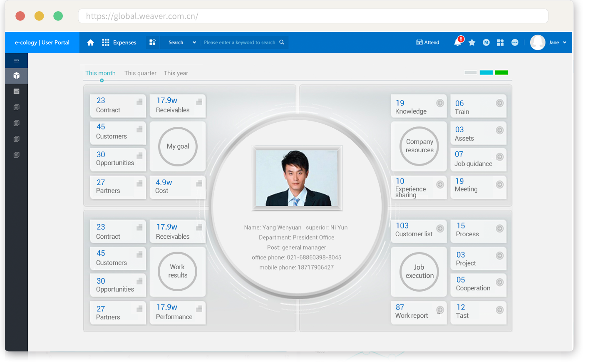Open the Expenses menu
Image resolution: width=593 pixels, height=364 pixels.
124,42
